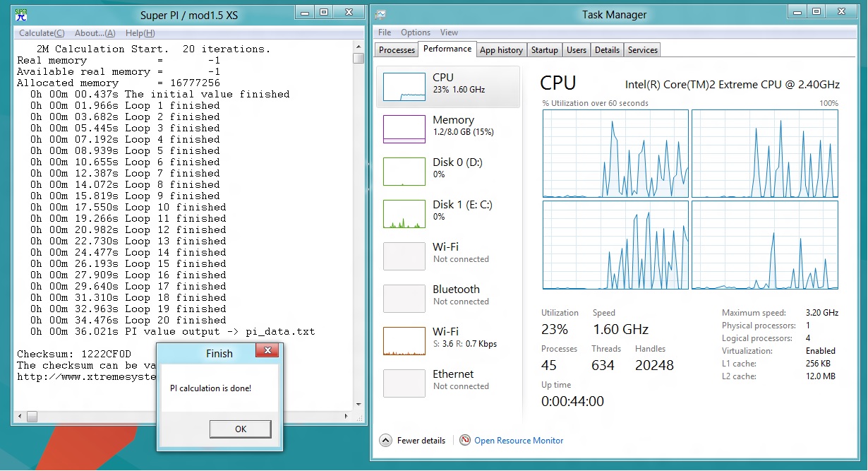The width and height of the screenshot is (868, 471).
Task: Open the Options menu in Task Manager
Action: coord(416,32)
